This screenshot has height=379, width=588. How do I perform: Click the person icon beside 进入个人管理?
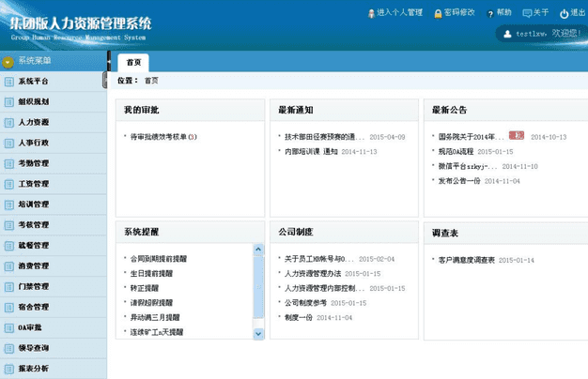point(371,14)
